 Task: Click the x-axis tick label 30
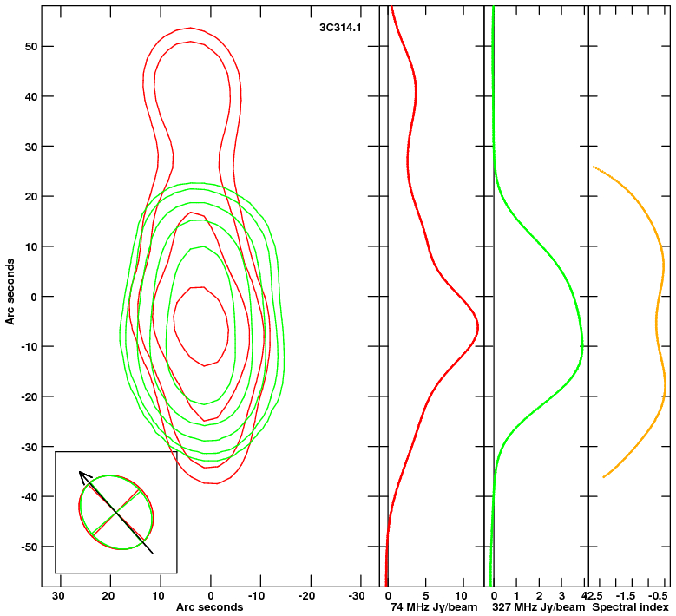pos(58,596)
